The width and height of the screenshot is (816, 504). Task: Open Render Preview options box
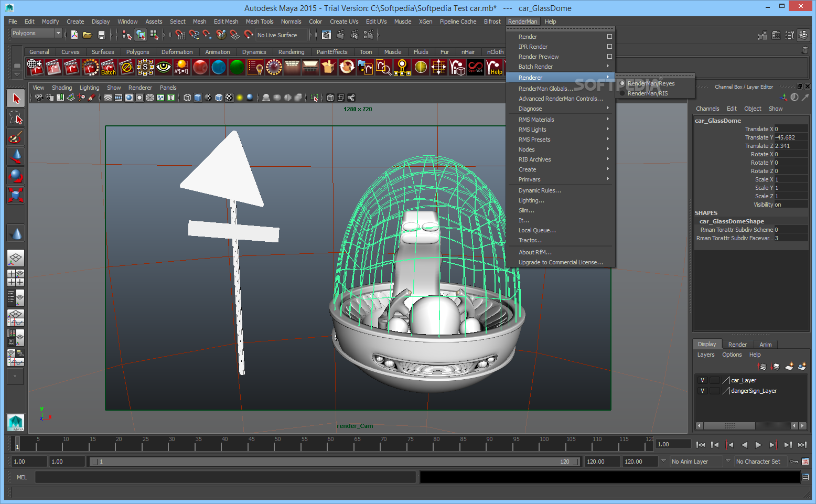pyautogui.click(x=609, y=57)
